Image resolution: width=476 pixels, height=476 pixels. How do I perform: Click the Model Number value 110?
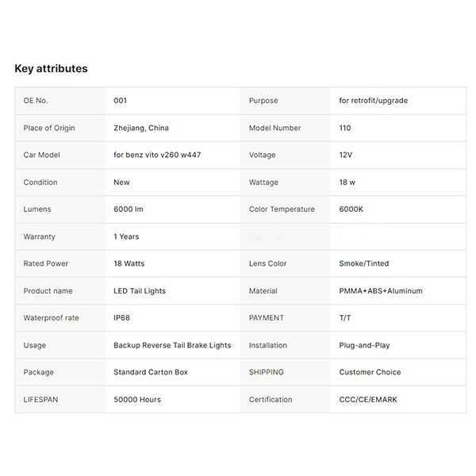tap(345, 128)
